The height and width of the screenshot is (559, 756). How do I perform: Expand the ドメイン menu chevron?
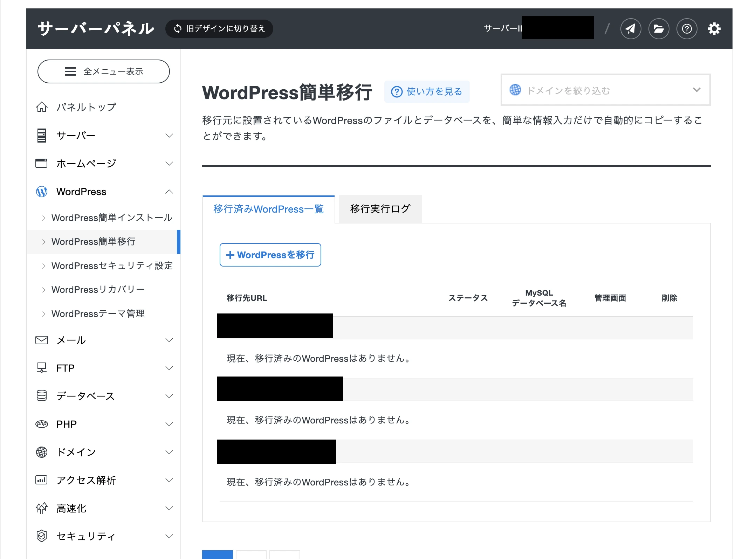point(169,452)
